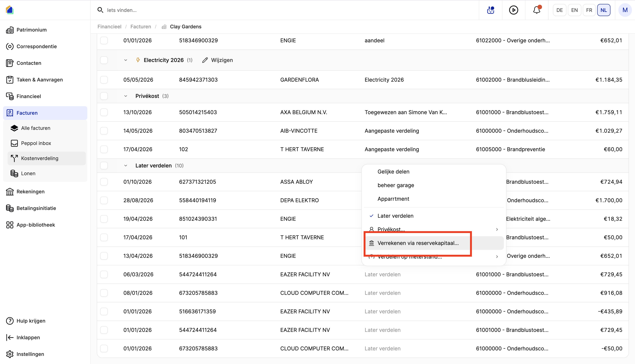Go to Contacten section
Screen dimensions: 635x364
(x=45, y=63)
